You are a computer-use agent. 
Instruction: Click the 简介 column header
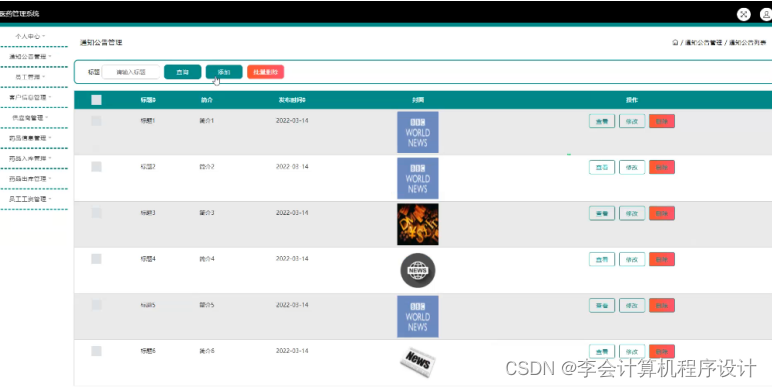(x=207, y=100)
